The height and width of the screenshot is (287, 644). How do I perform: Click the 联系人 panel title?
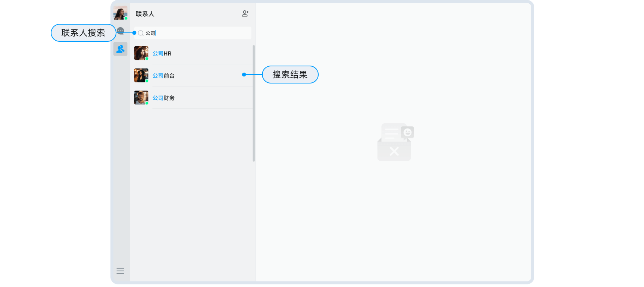coord(145,14)
